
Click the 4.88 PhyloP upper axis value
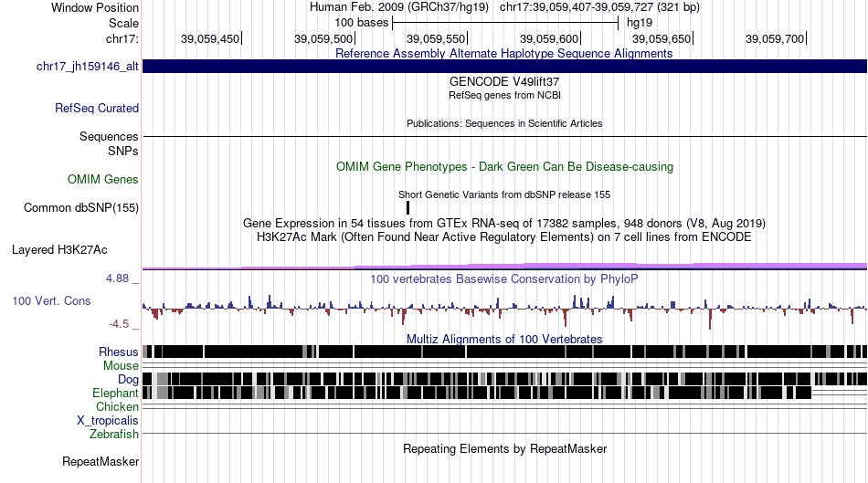pos(117,278)
